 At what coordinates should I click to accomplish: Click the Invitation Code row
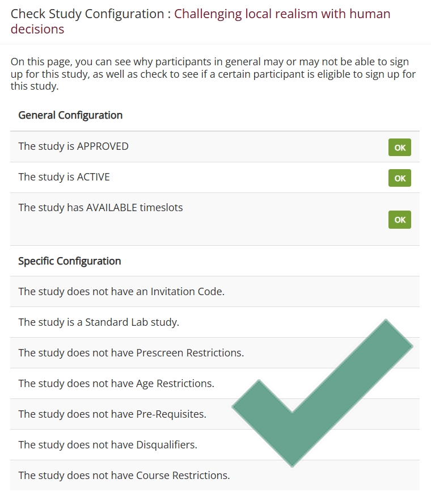(215, 292)
